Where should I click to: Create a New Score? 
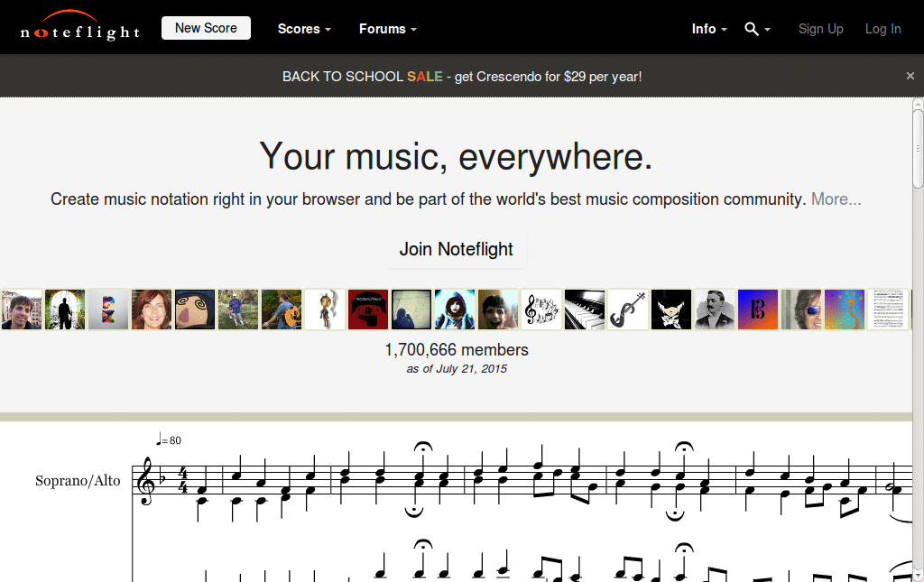207,28
